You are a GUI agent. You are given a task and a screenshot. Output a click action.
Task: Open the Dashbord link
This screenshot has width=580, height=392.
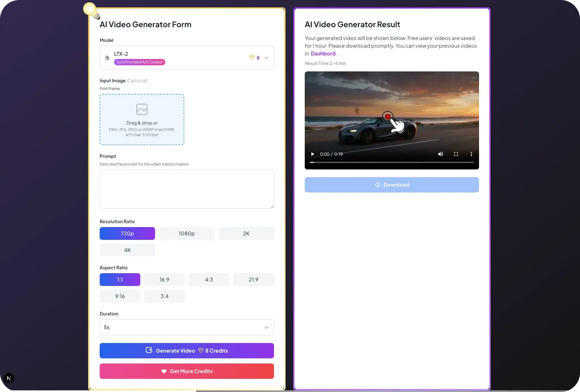323,53
